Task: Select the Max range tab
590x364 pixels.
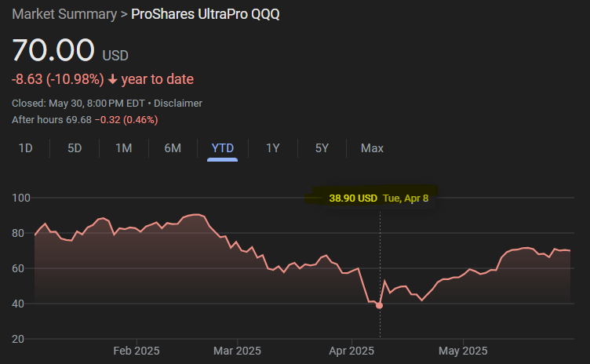Action: (x=372, y=148)
